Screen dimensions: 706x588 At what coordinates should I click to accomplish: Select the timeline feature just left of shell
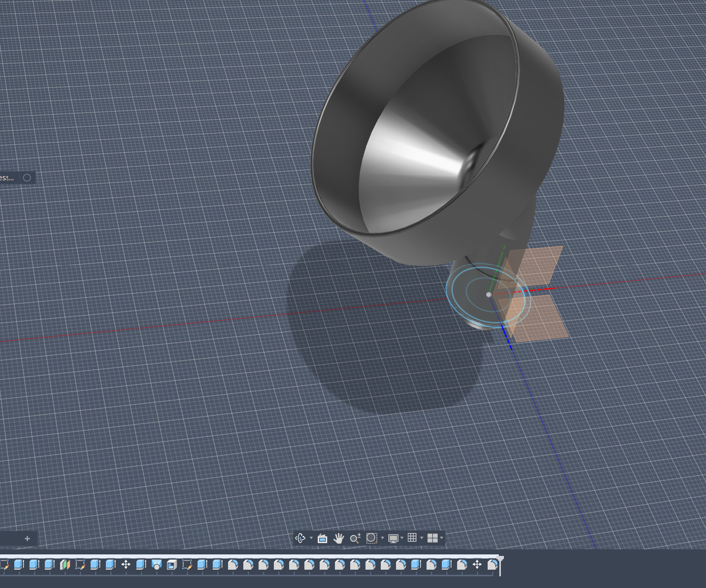156,565
